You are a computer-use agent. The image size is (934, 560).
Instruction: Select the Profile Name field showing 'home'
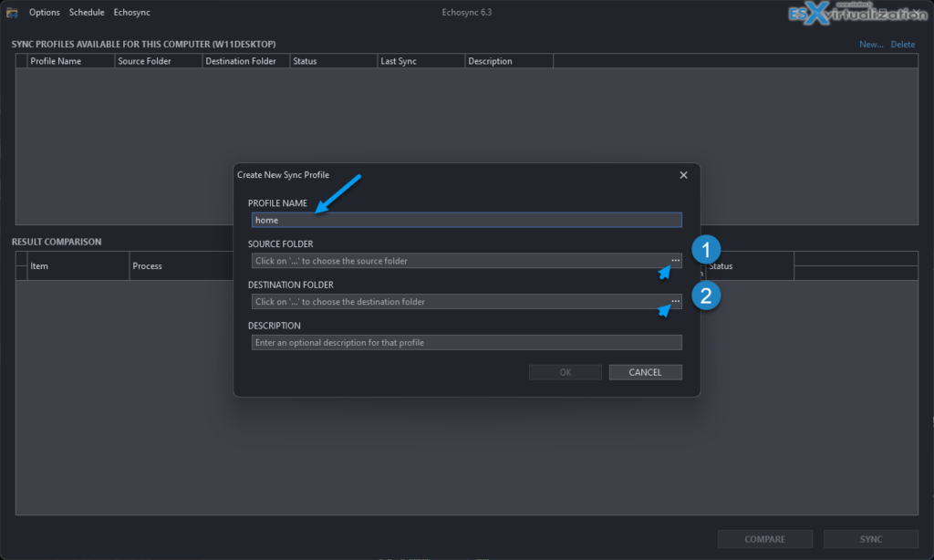(466, 220)
